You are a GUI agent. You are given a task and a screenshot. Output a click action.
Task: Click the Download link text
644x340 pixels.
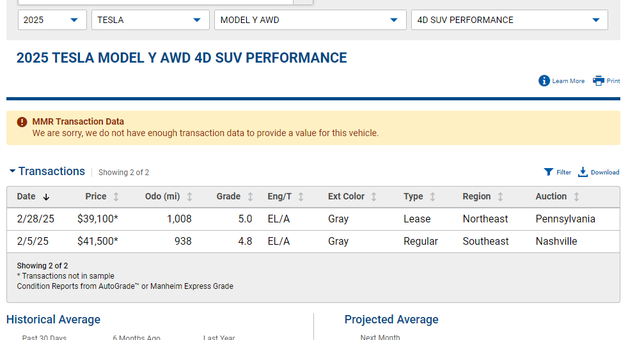605,172
